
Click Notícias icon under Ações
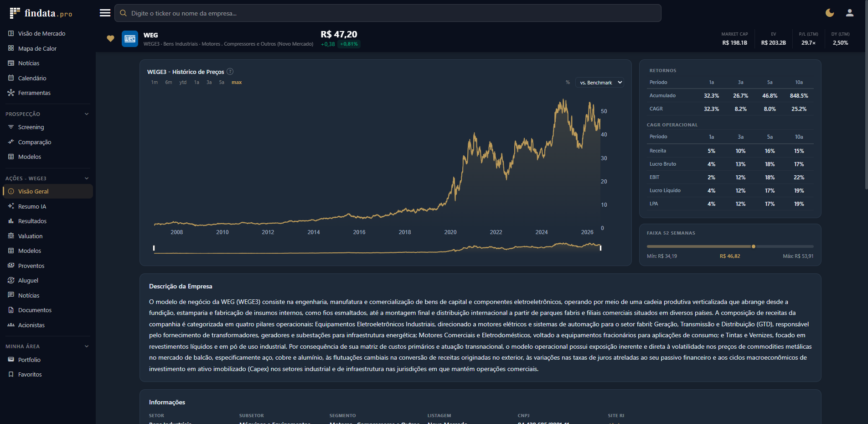(11, 295)
